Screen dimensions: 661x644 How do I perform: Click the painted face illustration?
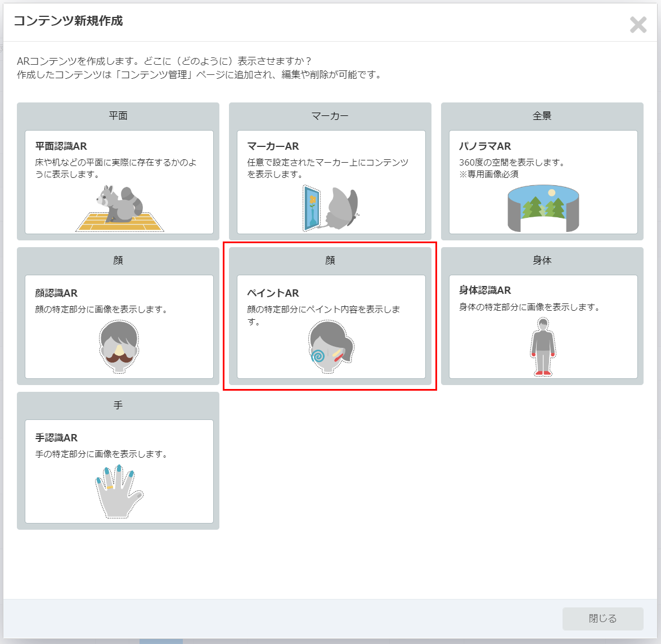tap(331, 347)
